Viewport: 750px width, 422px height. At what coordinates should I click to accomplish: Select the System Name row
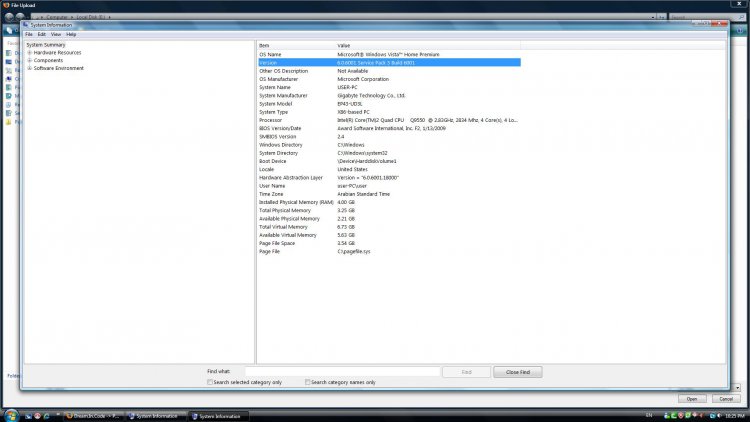tap(389, 87)
